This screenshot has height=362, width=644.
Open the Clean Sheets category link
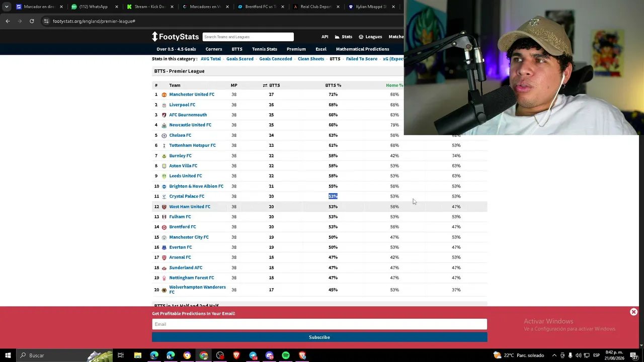coord(311,59)
